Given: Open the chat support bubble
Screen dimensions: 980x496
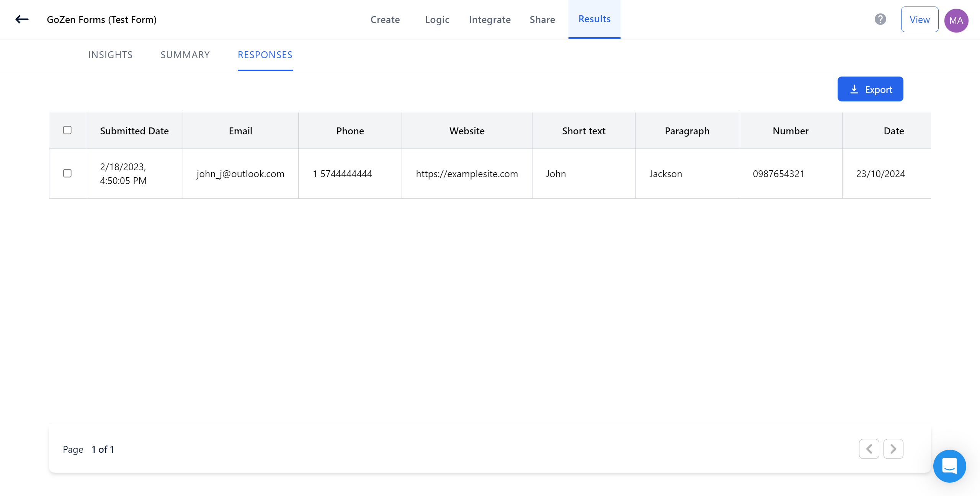Looking at the screenshot, I should tap(949, 466).
